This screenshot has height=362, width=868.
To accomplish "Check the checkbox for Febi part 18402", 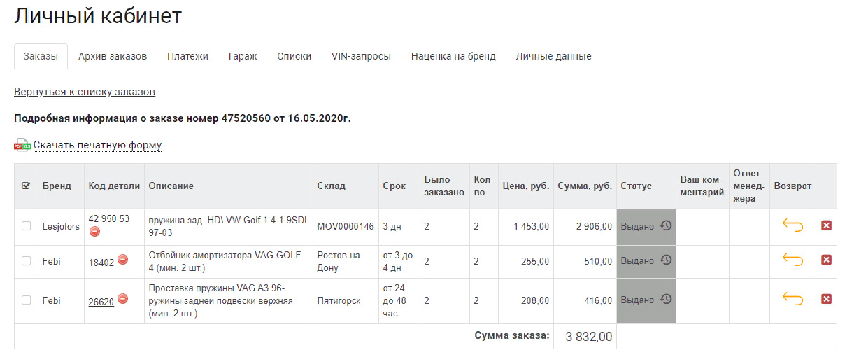I will (x=27, y=260).
